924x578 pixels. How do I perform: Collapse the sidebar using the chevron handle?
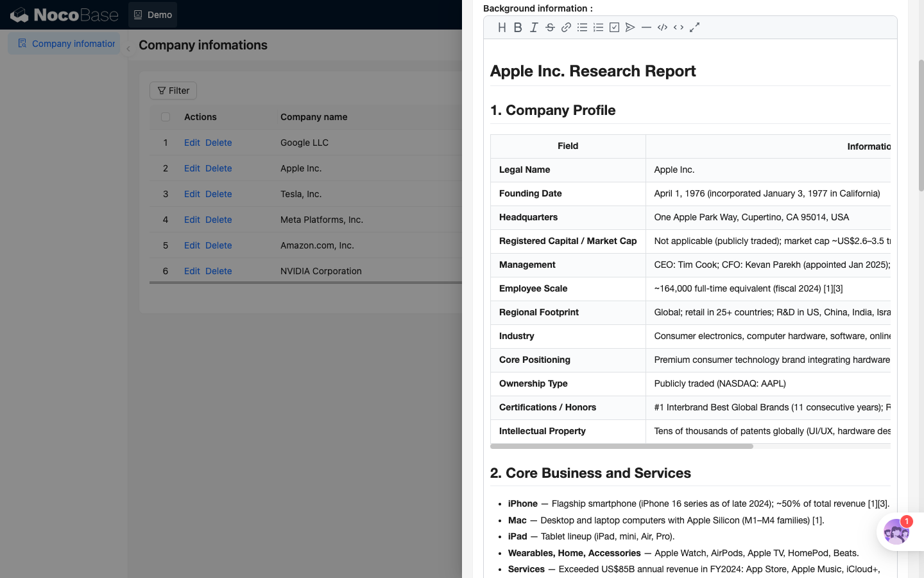pos(128,49)
